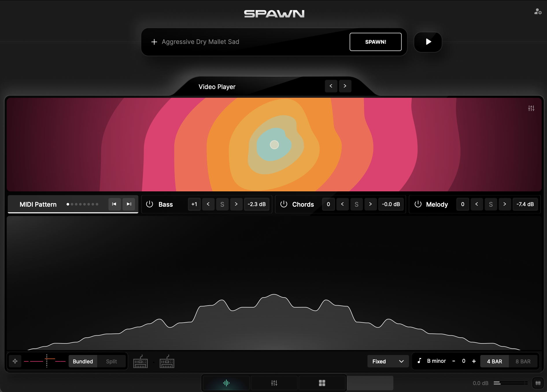Toggle the Chords track power button
This screenshot has width=547, height=392.
point(284,204)
